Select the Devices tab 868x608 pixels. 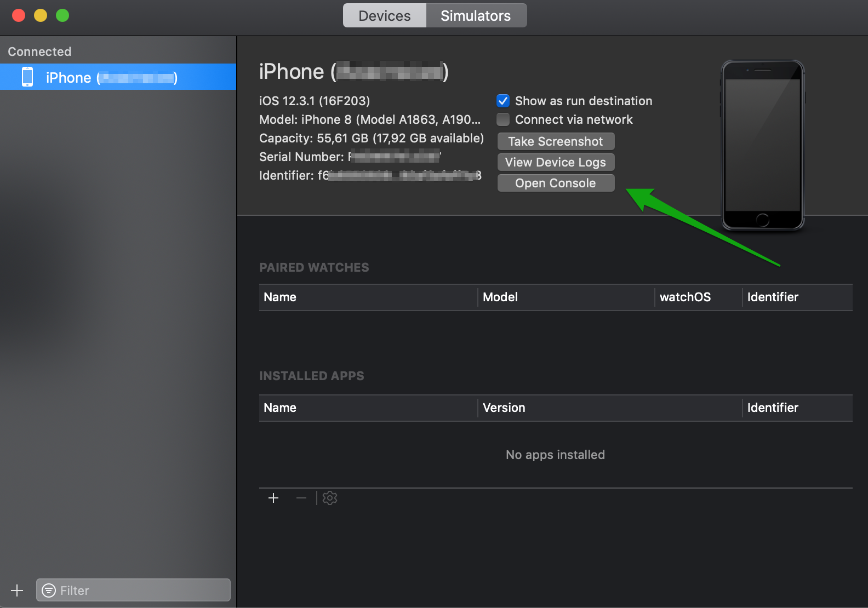point(384,16)
